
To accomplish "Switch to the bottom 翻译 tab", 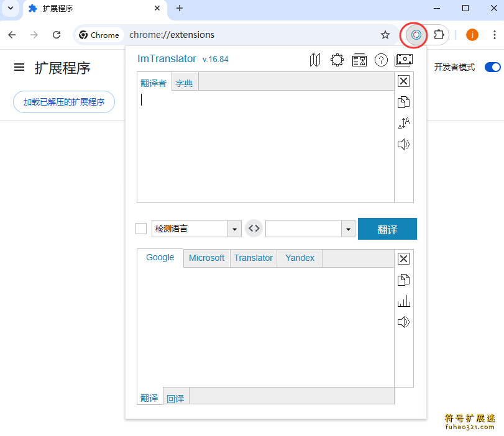I will pyautogui.click(x=150, y=398).
